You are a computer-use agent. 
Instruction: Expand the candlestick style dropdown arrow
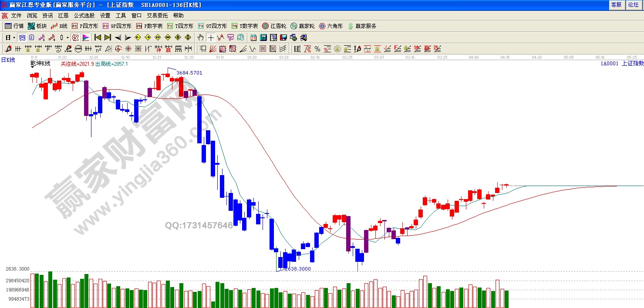(67, 37)
